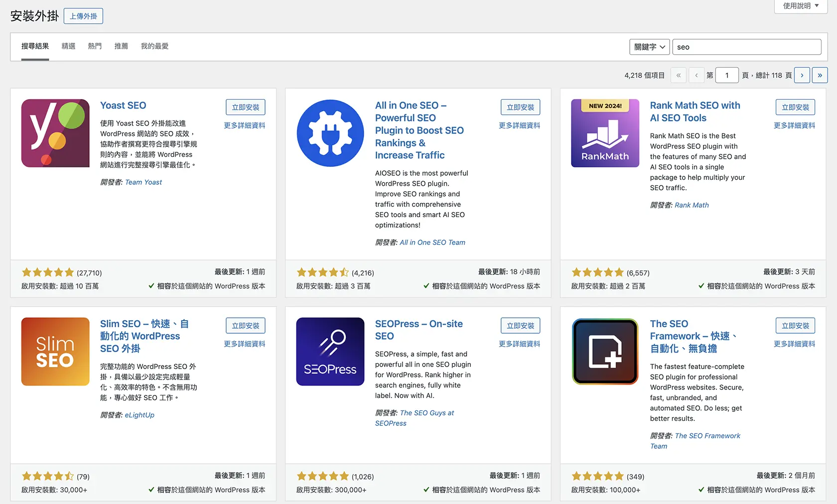Switch to the 熱門 tab
Image resolution: width=837 pixels, height=504 pixels.
pyautogui.click(x=95, y=46)
